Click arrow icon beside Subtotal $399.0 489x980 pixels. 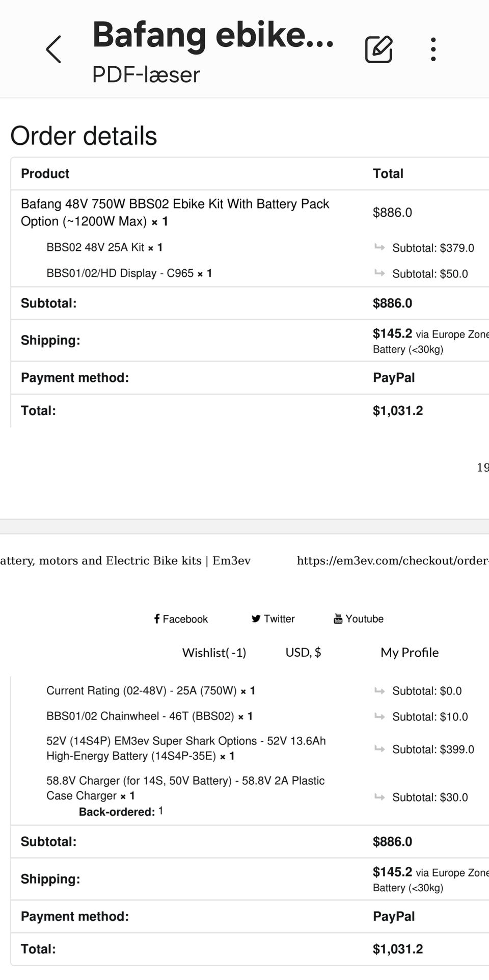pos(379,749)
